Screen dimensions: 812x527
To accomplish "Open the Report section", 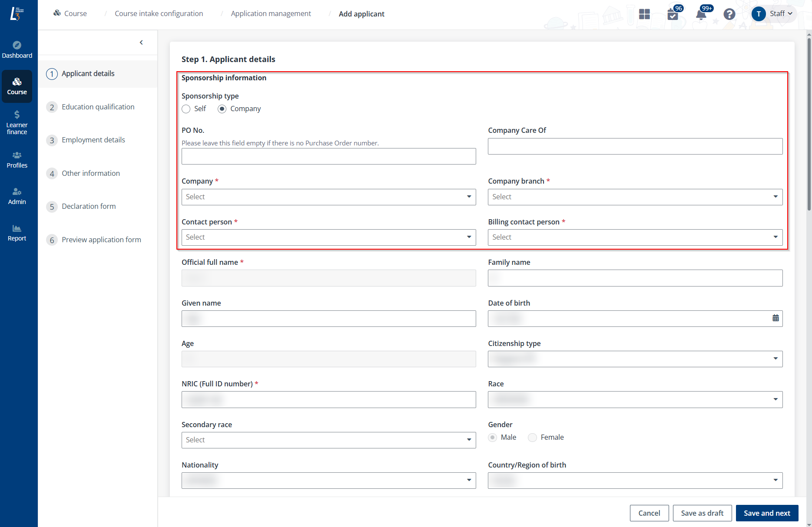I will tap(17, 233).
